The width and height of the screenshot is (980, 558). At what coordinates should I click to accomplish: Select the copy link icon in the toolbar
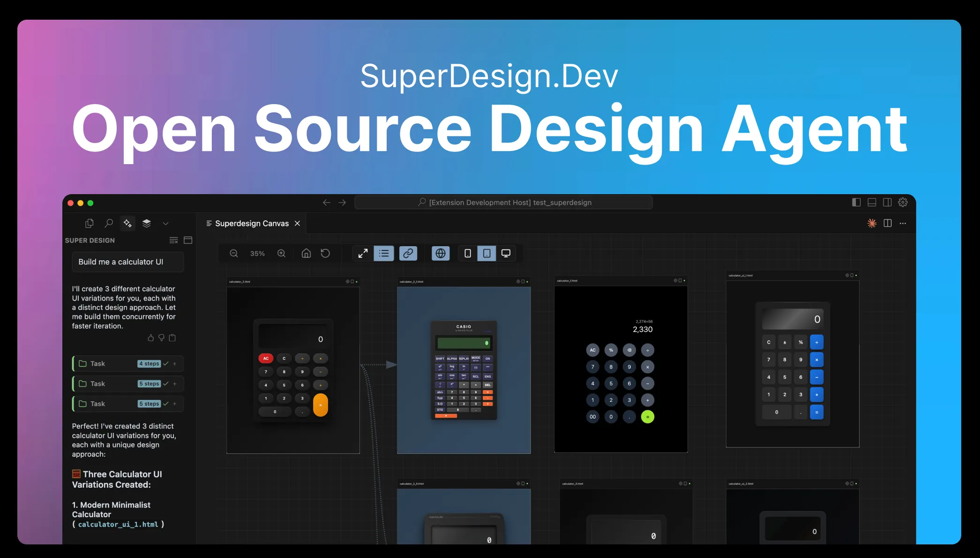pos(408,253)
